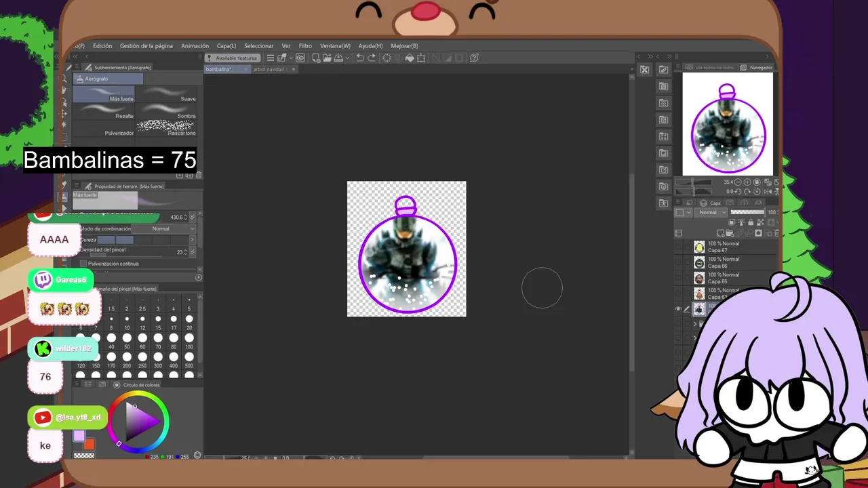
Task: Click the new layer folder icon in layer panel
Action: click(x=730, y=233)
